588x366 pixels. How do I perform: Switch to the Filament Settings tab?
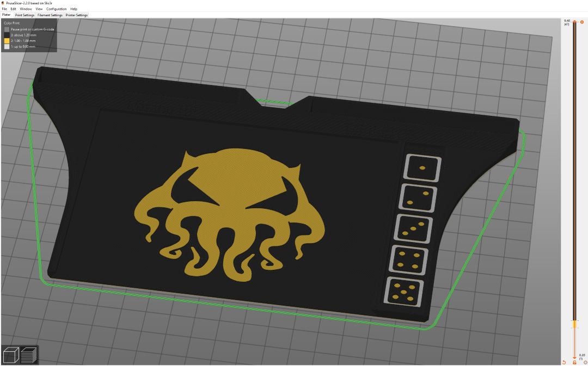point(50,15)
